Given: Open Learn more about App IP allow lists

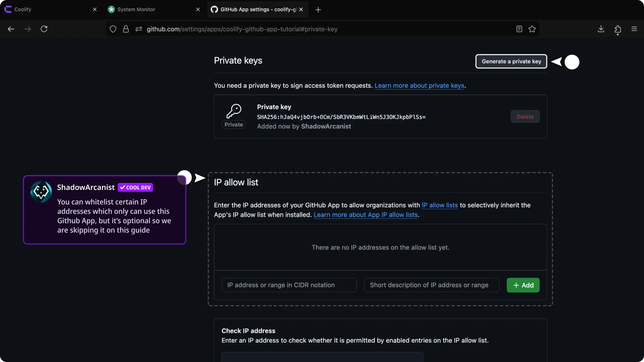Looking at the screenshot, I should click(x=366, y=215).
